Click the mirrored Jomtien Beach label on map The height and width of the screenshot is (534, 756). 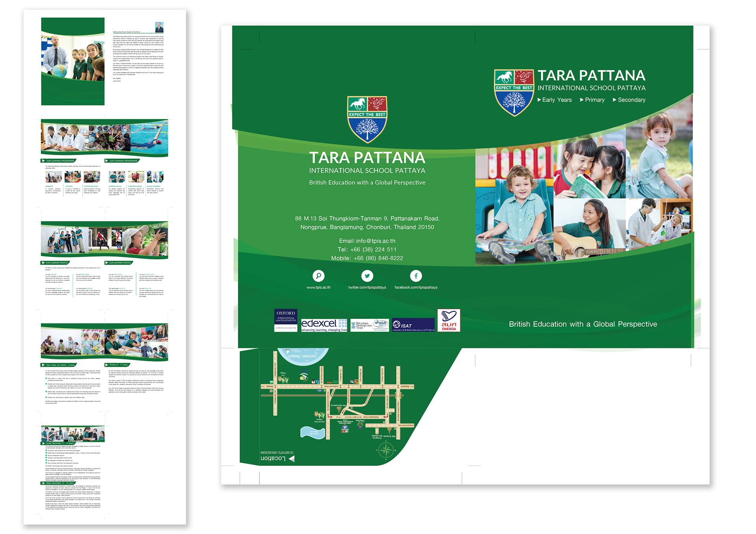302,356
